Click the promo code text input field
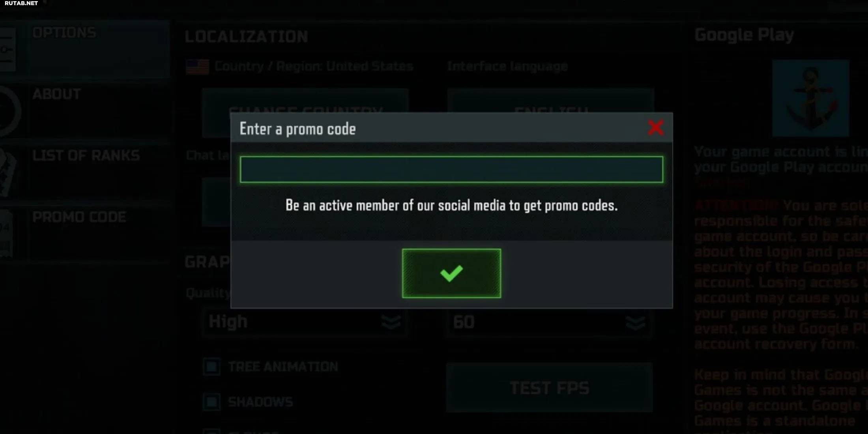The image size is (868, 434). click(x=451, y=170)
